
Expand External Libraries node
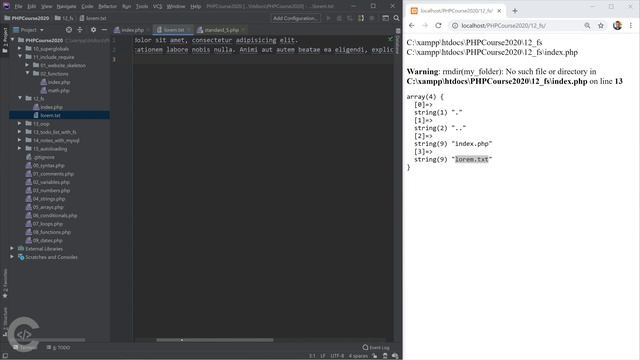tap(13, 249)
